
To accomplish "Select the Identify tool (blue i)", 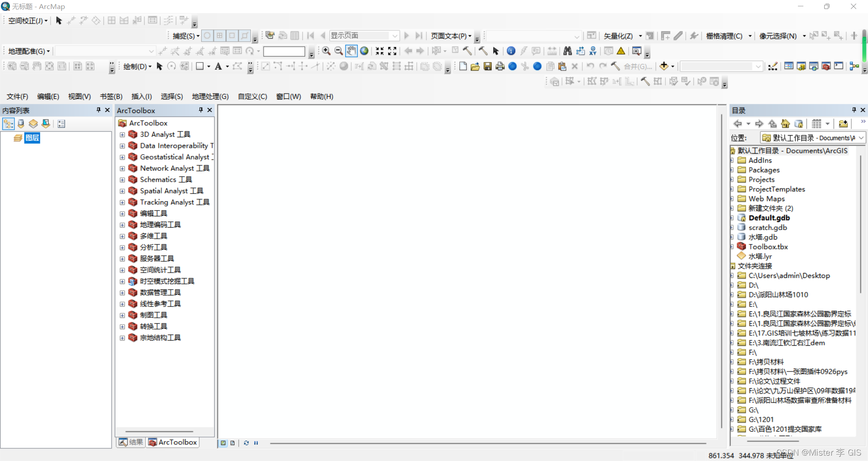I will (x=511, y=51).
